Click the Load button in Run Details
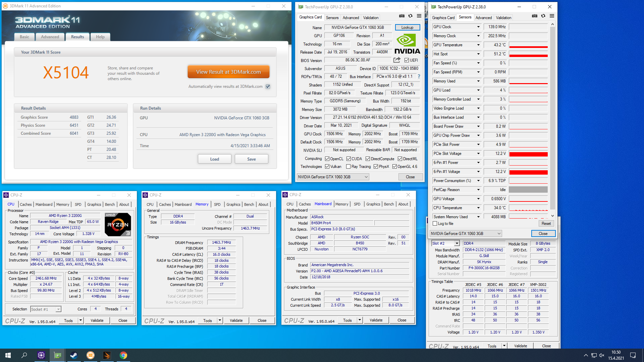This screenshot has height=362, width=644. (x=215, y=159)
